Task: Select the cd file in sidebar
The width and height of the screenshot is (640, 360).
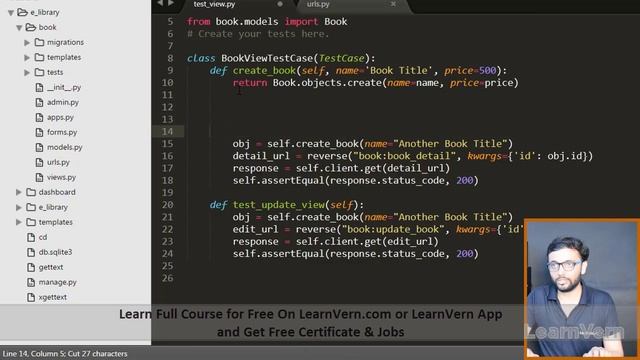Action: pos(43,237)
